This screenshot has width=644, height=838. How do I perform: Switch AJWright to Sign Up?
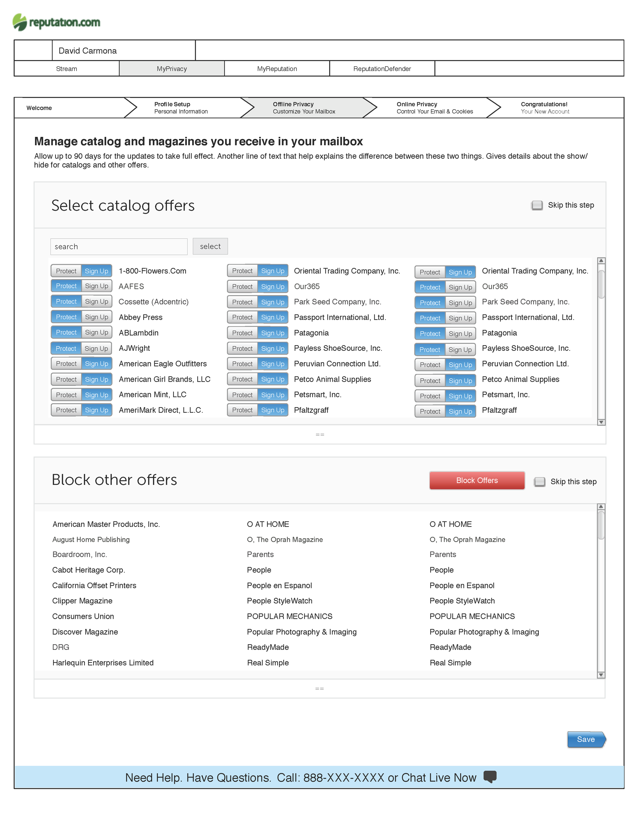97,348
